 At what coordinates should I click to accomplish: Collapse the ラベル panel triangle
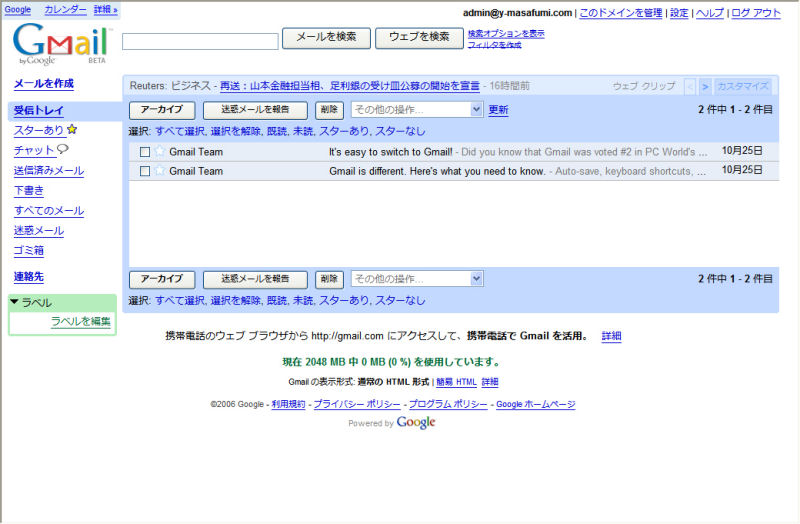click(14, 302)
